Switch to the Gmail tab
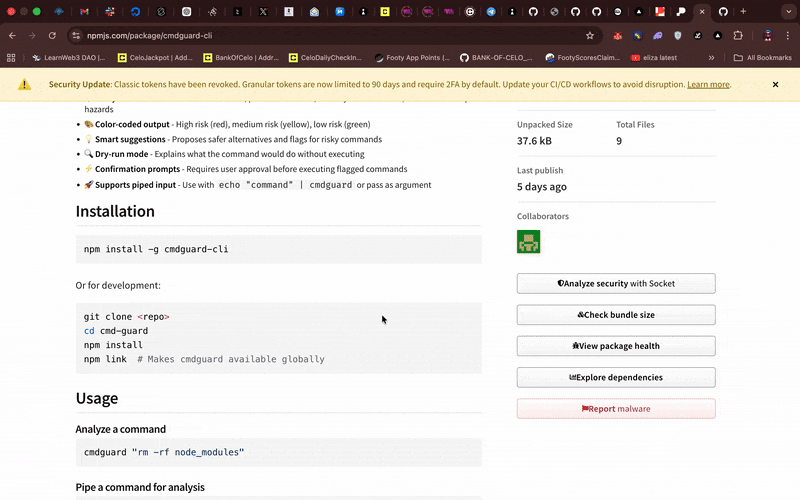 pos(84,11)
